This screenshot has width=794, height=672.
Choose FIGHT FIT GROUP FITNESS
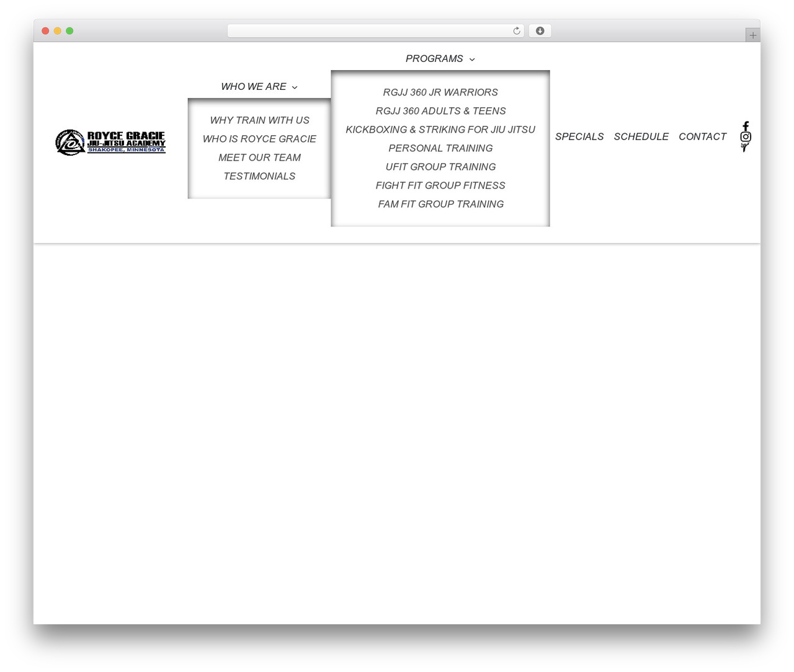[440, 185]
